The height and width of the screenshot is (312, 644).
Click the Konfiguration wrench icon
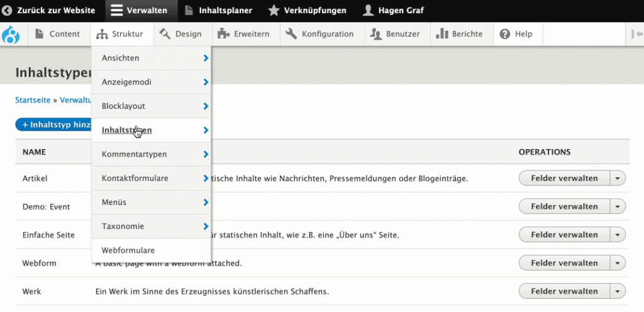point(291,34)
